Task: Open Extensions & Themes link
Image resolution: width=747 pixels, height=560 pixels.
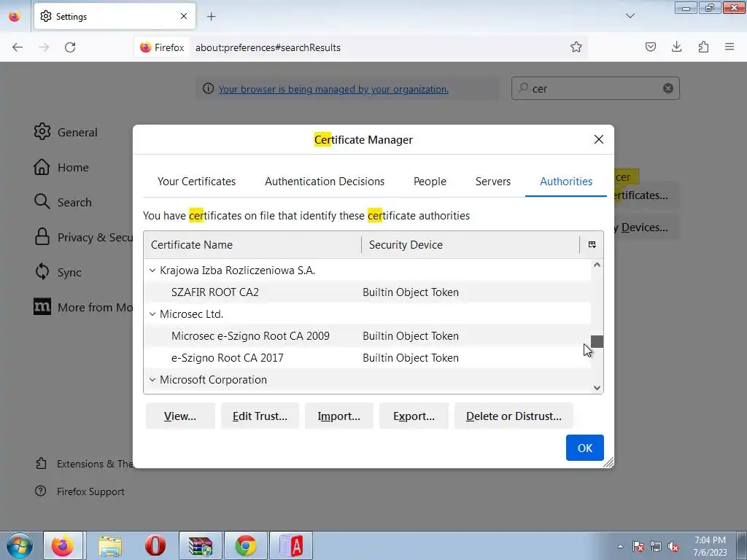Action: click(x=84, y=463)
